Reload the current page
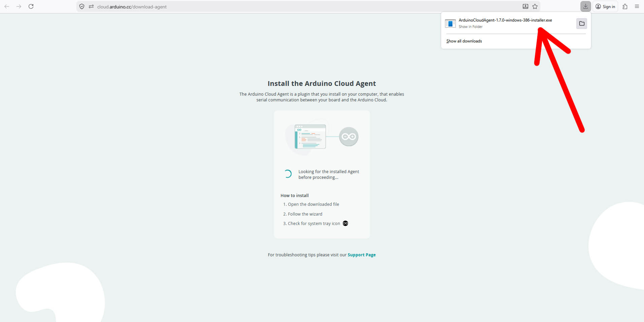Viewport: 644px width, 322px height. click(x=31, y=6)
